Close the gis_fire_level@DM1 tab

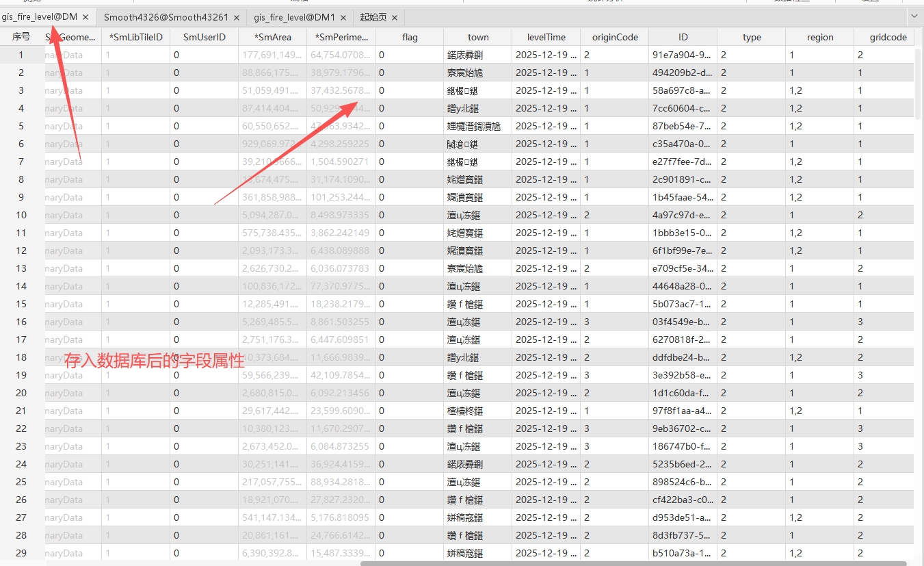[x=343, y=17]
